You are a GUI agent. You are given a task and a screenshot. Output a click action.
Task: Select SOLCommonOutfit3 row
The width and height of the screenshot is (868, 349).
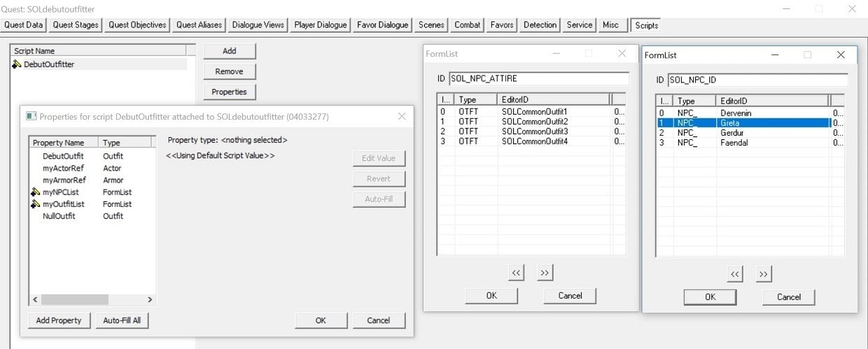[531, 131]
